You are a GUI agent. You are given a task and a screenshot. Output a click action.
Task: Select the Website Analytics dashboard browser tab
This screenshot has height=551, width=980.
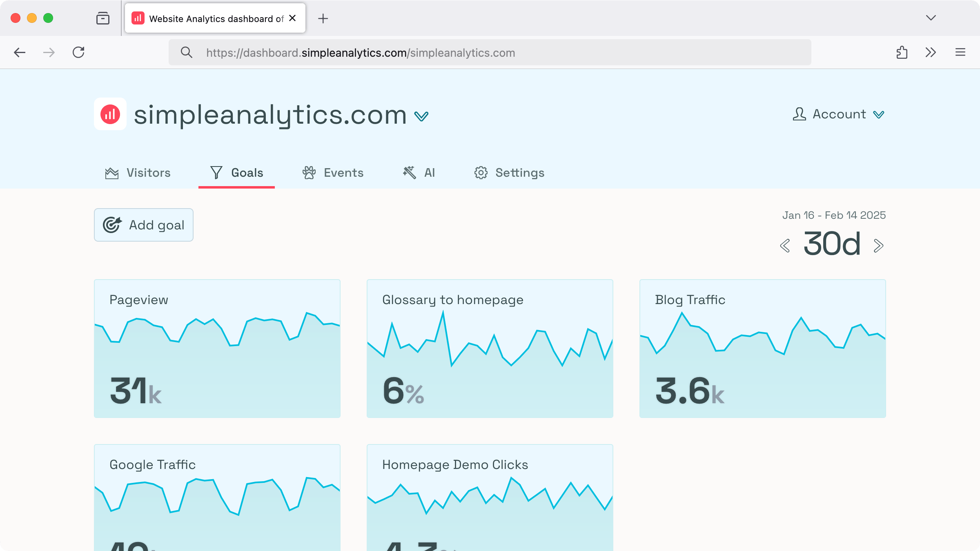[215, 18]
